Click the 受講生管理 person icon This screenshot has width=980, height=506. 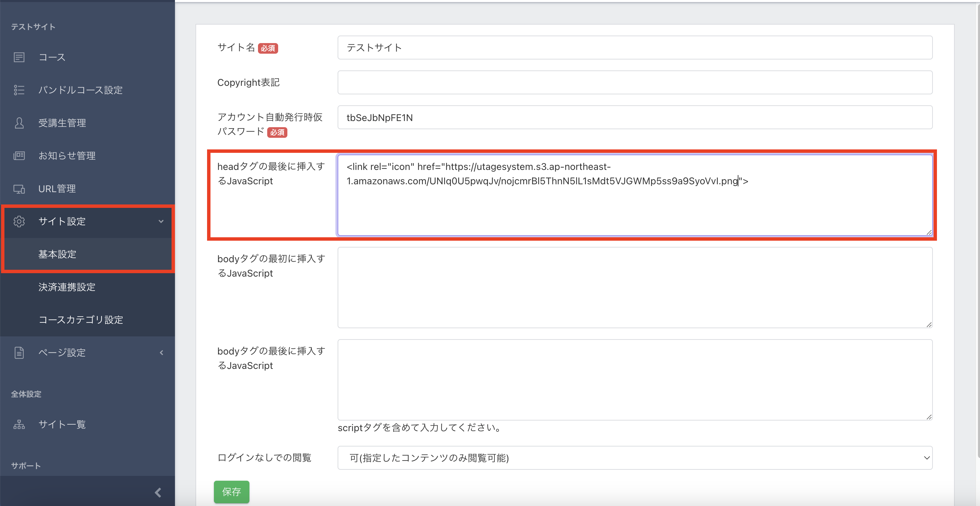coord(19,123)
